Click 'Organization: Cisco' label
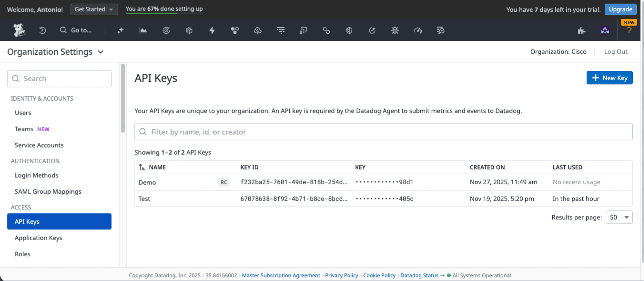Image resolution: width=644 pixels, height=281 pixels. pos(558,52)
